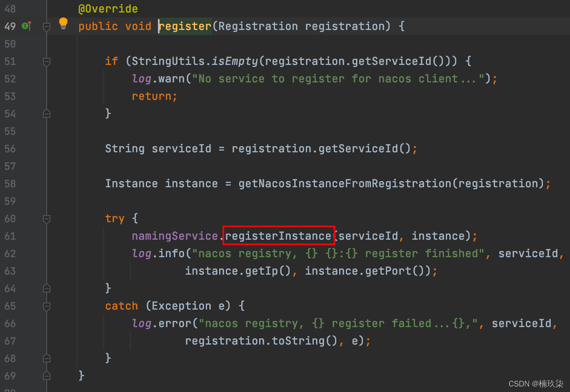The height and width of the screenshot is (392, 570).
Task: Collapse the register method at line 49
Action: tap(47, 27)
